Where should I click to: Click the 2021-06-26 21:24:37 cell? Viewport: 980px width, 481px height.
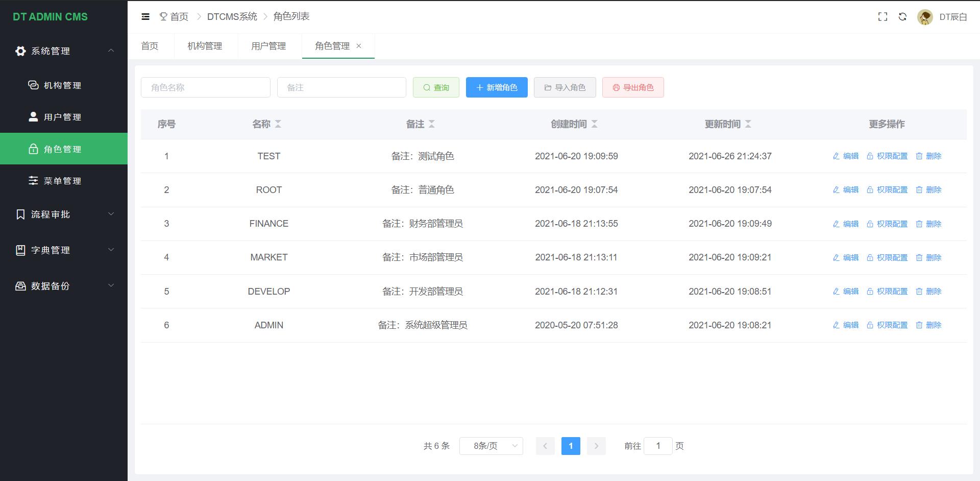(730, 156)
